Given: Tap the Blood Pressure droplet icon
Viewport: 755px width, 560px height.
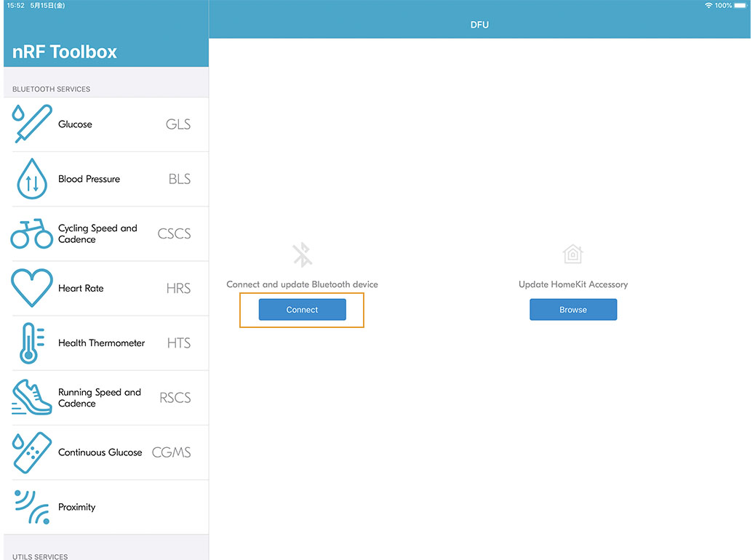Looking at the screenshot, I should pyautogui.click(x=32, y=179).
